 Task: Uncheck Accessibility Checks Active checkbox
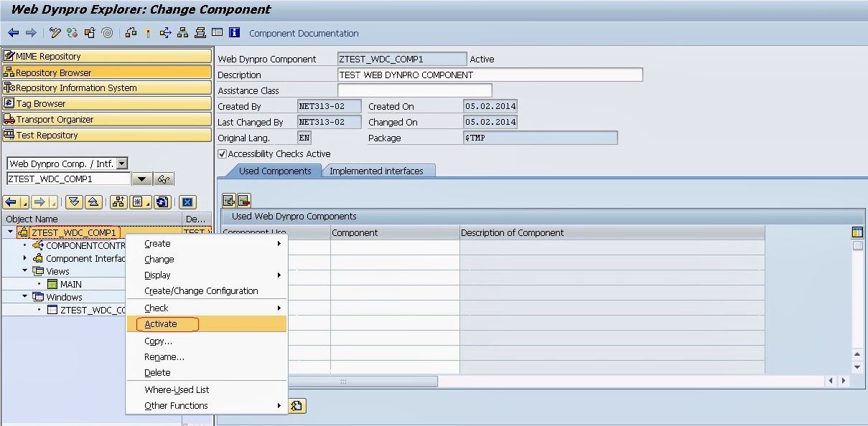click(222, 154)
